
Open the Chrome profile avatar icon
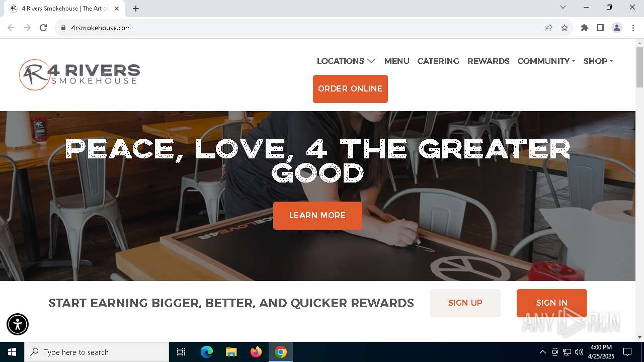coord(617,28)
